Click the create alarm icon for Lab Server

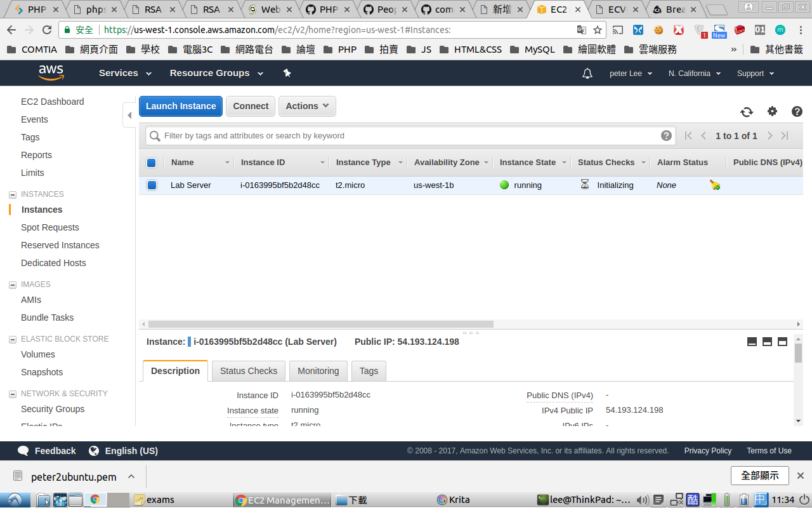pos(715,185)
